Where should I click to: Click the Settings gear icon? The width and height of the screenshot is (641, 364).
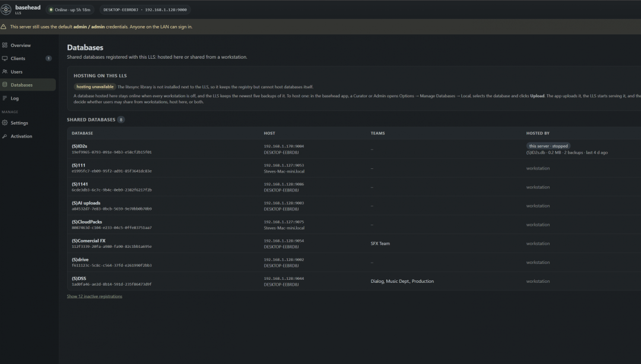[5, 123]
